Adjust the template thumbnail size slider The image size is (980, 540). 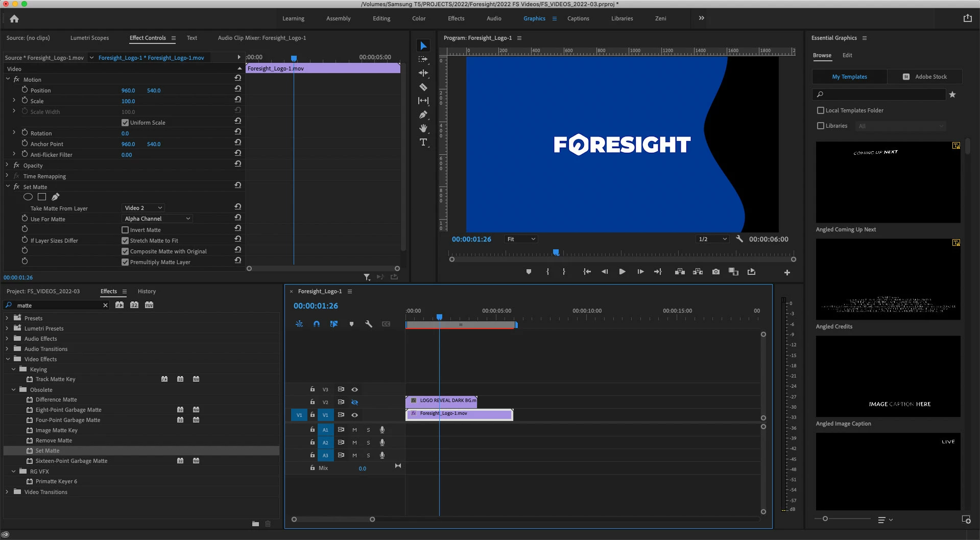[825, 519]
